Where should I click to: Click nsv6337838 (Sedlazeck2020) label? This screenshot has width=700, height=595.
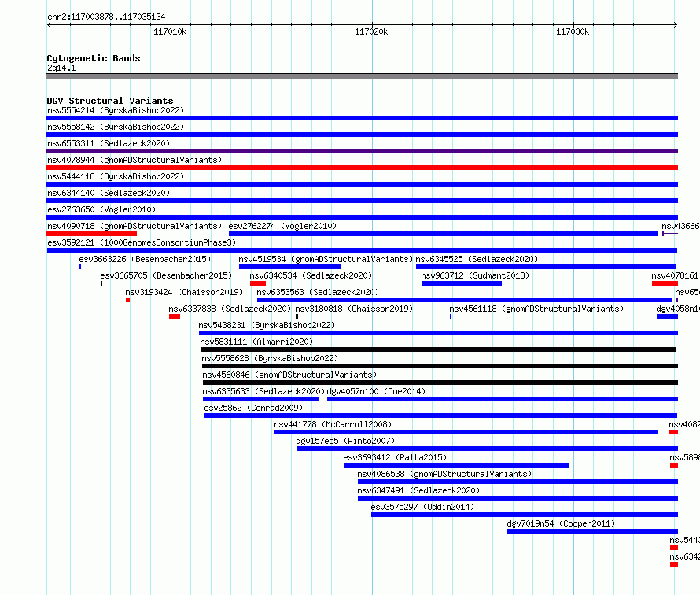(230, 309)
